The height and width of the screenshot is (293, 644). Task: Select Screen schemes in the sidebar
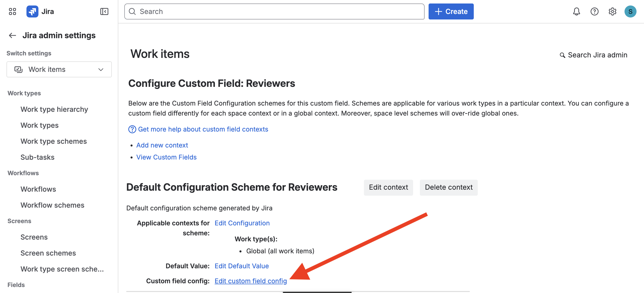(48, 253)
